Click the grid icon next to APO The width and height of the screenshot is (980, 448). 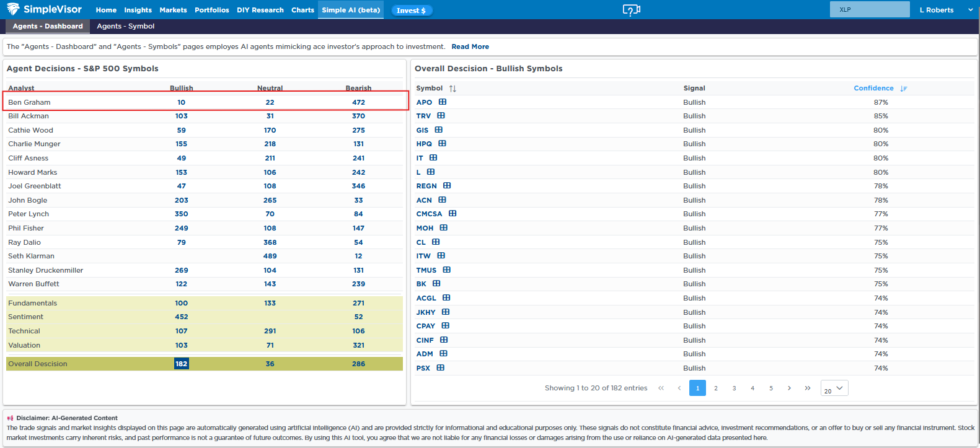click(x=443, y=102)
